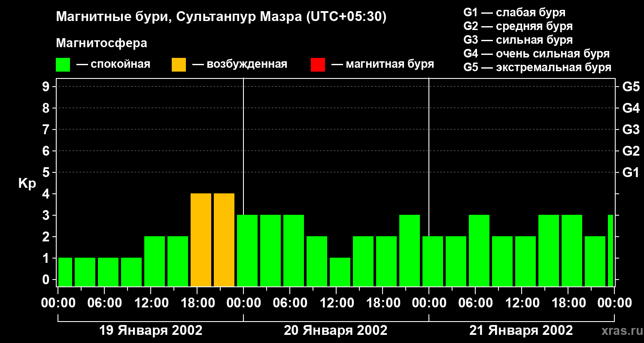Click 'G2 — средняя буря' legend line
The image size is (644, 343).
click(518, 26)
